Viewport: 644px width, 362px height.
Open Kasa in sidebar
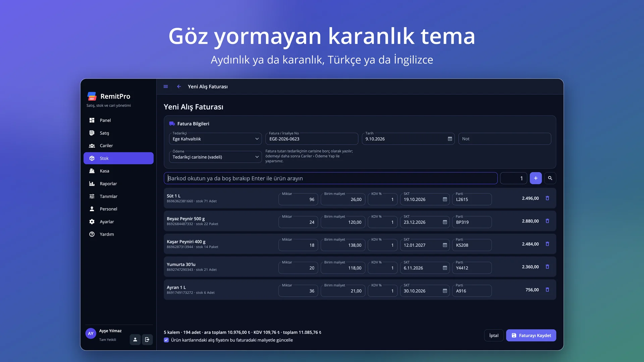click(x=118, y=171)
